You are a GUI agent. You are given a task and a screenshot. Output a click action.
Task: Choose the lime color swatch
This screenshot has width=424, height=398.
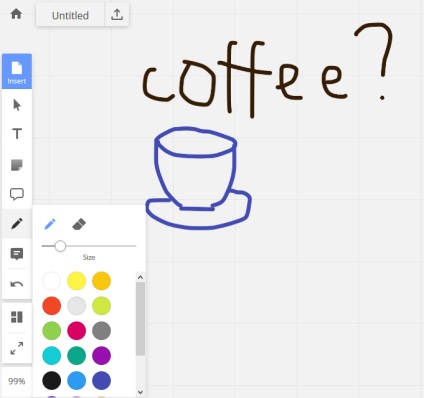pyautogui.click(x=101, y=306)
